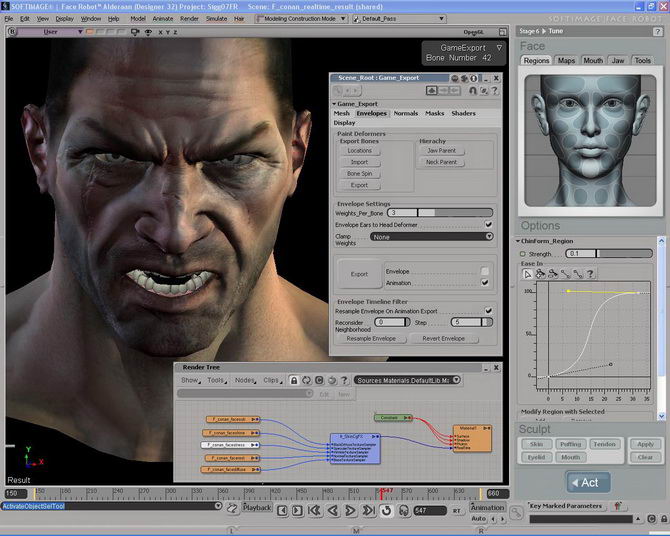Open the Normals tab in Game_Export
The height and width of the screenshot is (536, 670).
click(406, 113)
